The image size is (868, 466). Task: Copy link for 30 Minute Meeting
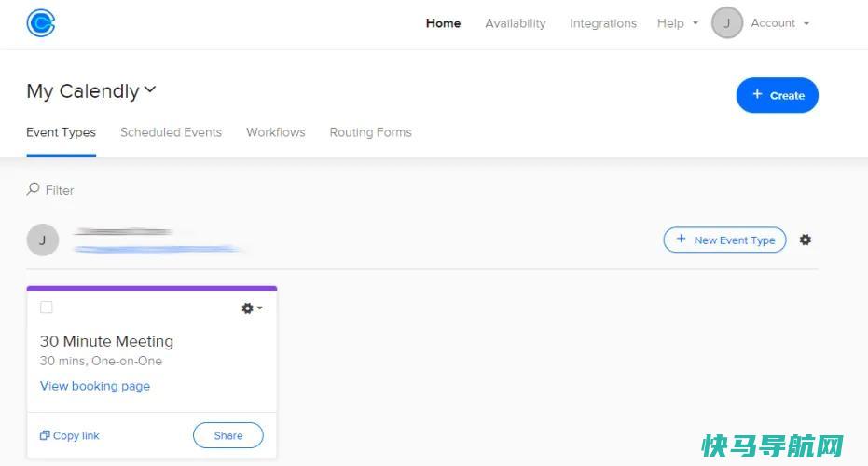(x=70, y=435)
